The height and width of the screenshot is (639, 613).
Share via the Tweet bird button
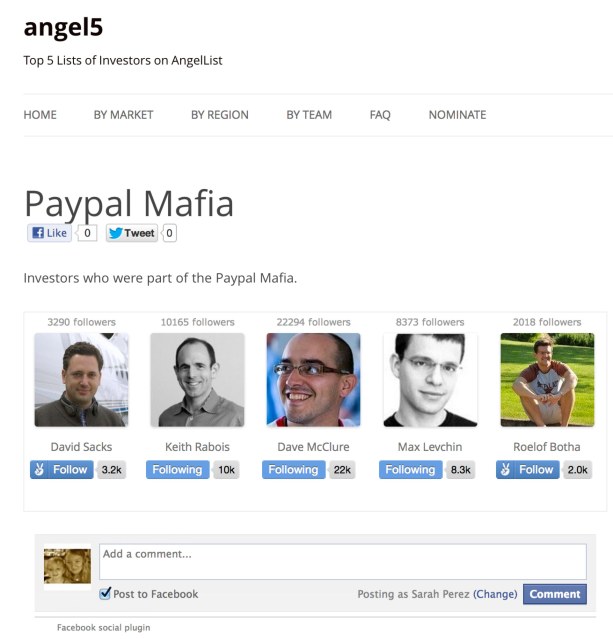coord(132,233)
